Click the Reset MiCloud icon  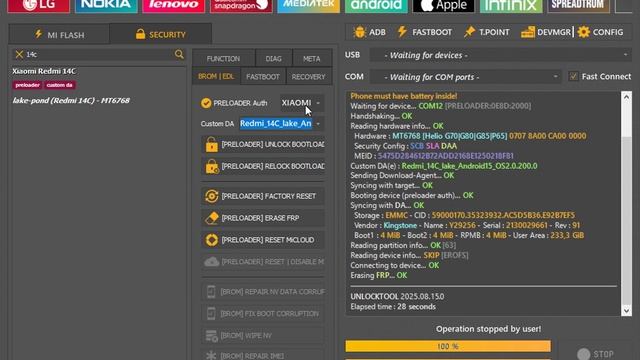pyautogui.click(x=211, y=240)
